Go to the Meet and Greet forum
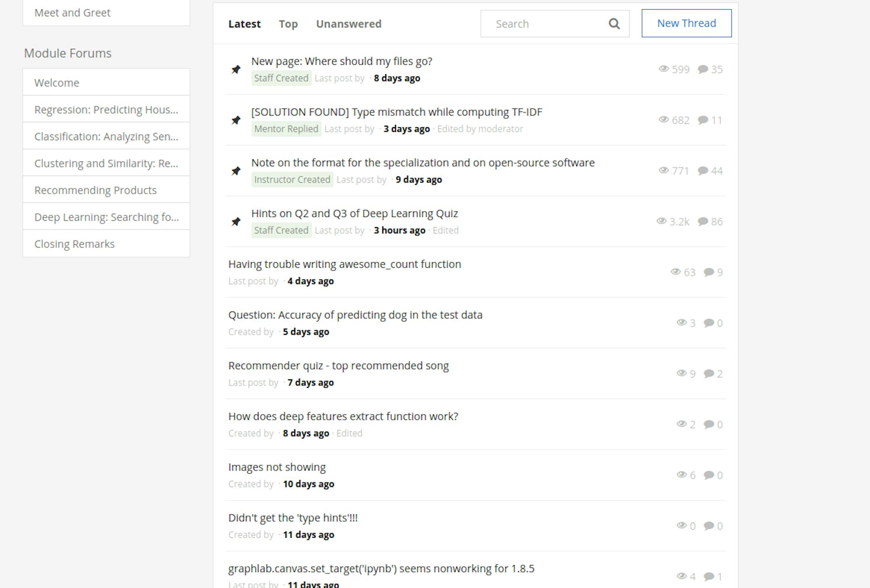The image size is (870, 588). coord(72,13)
